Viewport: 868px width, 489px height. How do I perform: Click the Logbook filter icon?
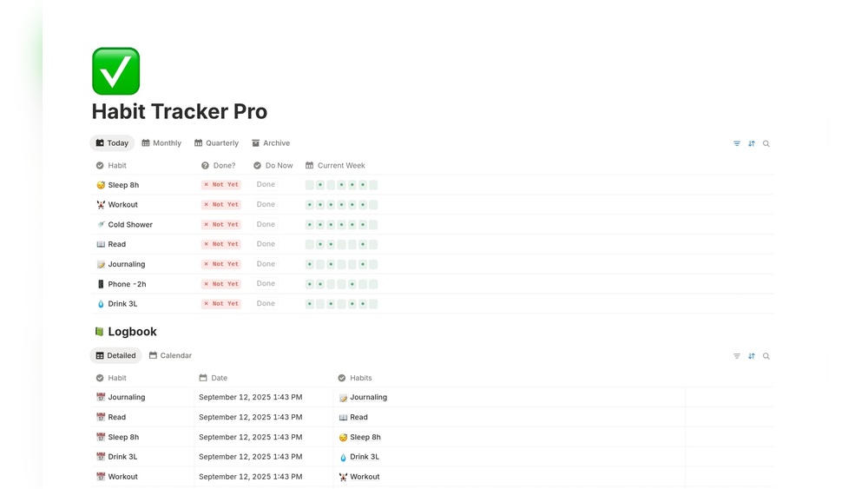[737, 356]
